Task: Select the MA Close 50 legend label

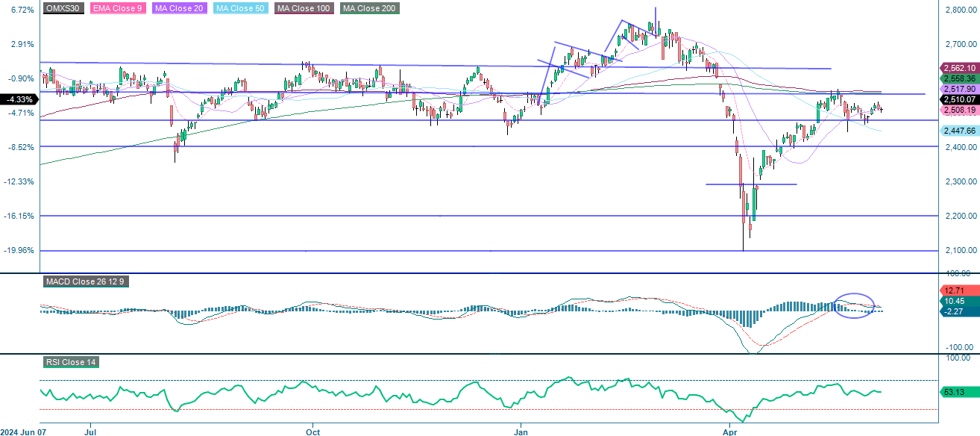Action: pos(239,8)
